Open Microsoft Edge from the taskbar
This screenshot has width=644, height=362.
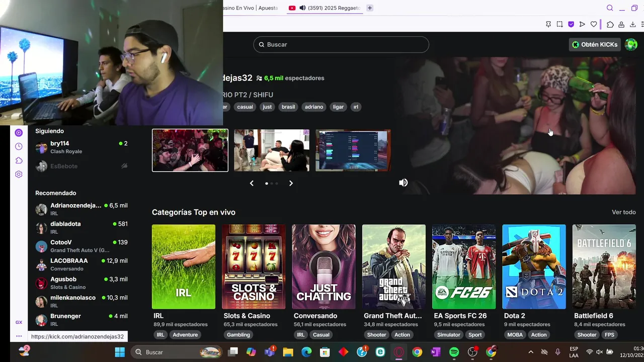pyautogui.click(x=306, y=352)
